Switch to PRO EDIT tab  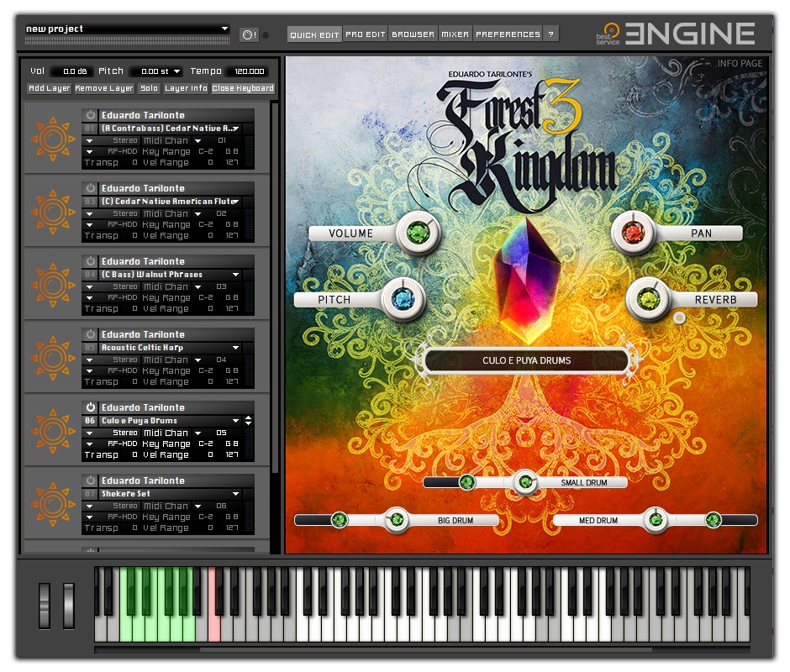[x=366, y=34]
